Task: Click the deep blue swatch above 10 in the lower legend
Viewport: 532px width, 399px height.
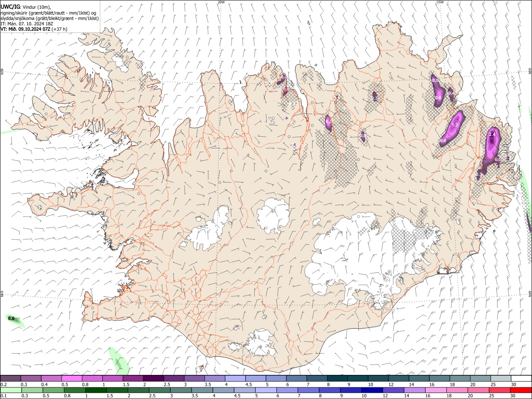Action: (372, 390)
